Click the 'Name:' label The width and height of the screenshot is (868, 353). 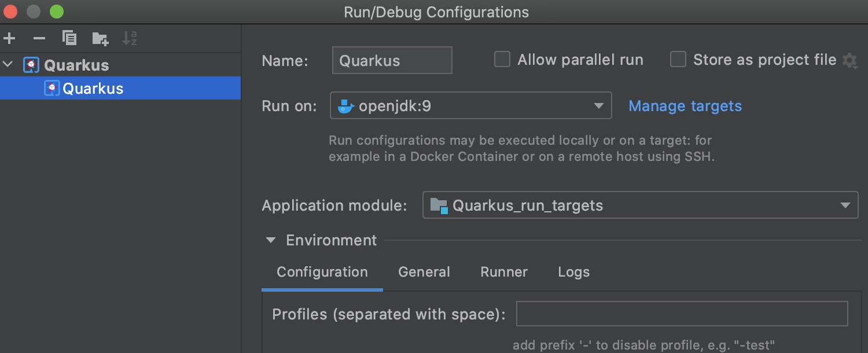[285, 60]
